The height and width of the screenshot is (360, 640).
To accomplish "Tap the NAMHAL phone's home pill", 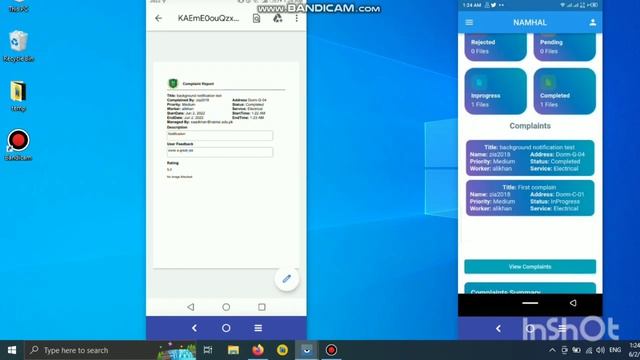I will click(530, 303).
